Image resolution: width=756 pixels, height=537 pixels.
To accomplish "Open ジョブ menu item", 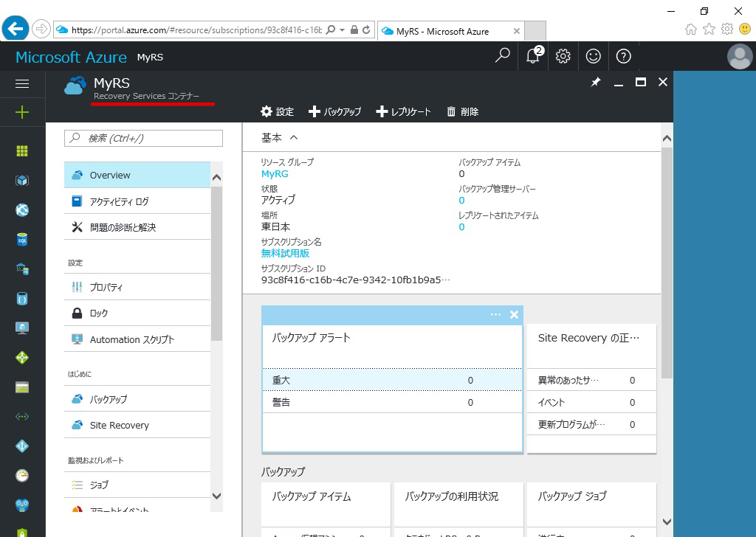I will 137,485.
